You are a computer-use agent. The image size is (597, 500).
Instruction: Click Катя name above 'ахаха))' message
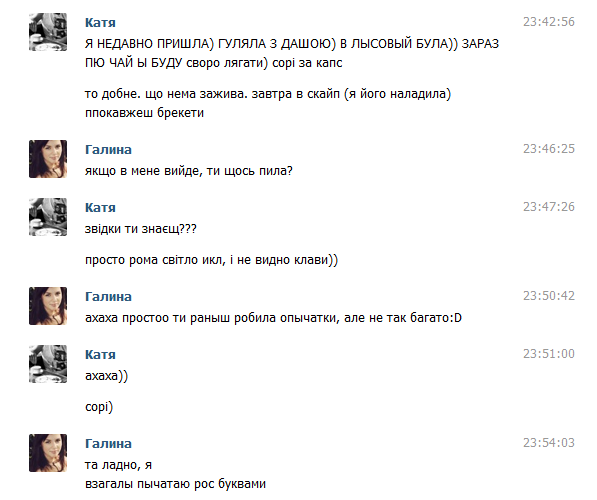(100, 355)
